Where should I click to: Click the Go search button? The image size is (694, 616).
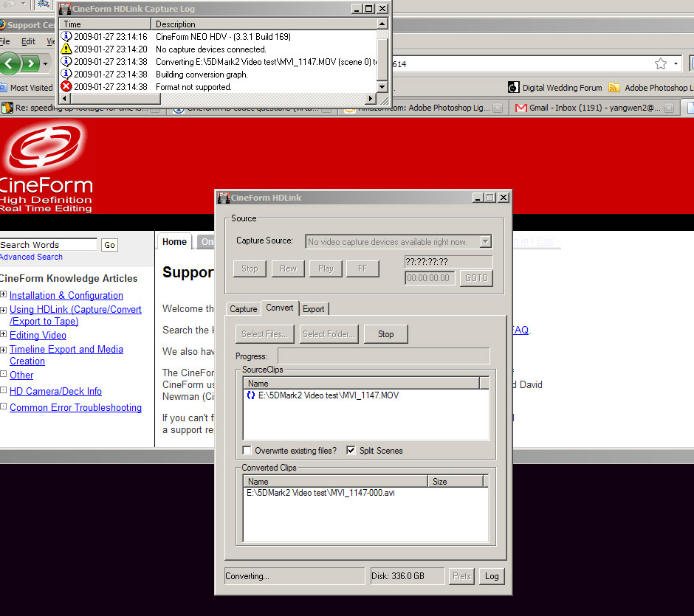pos(109,245)
